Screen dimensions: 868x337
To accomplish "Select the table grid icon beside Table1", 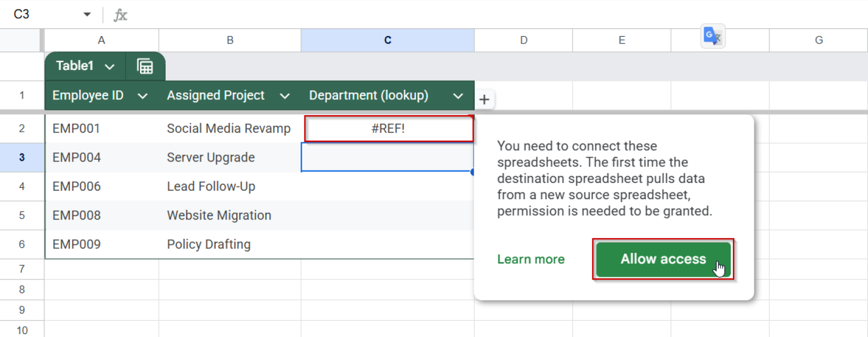I will click(x=145, y=66).
